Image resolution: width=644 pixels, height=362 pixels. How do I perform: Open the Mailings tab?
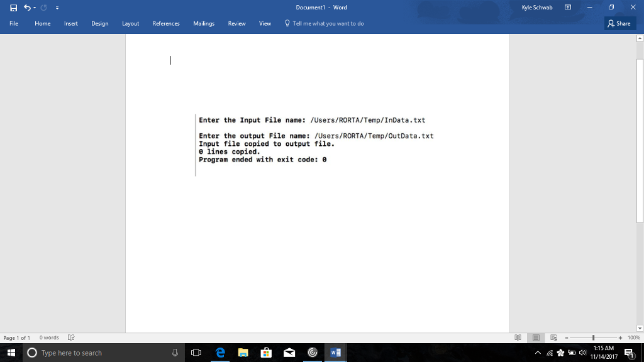point(204,23)
